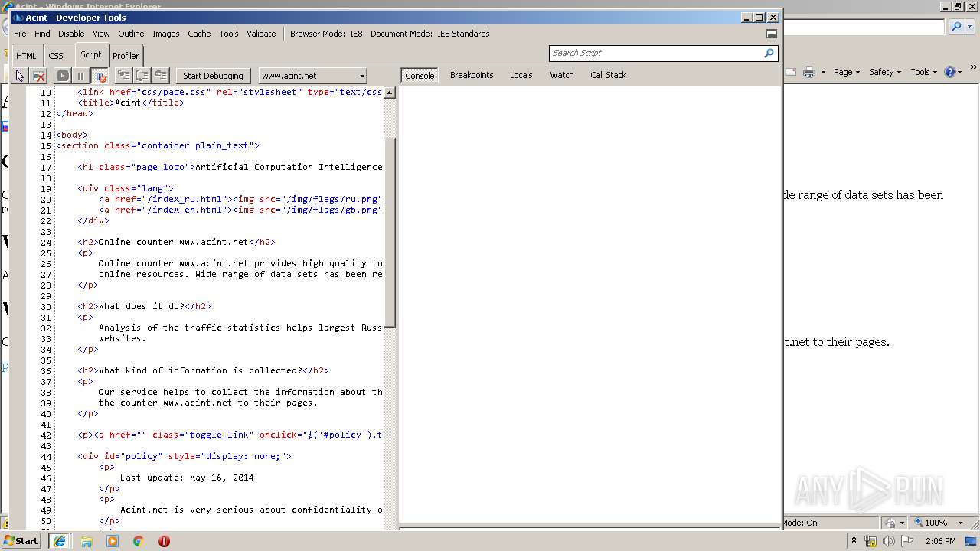Viewport: 980px width, 551px height.
Task: Click the clear browser cache icon
Action: pyautogui.click(x=39, y=76)
